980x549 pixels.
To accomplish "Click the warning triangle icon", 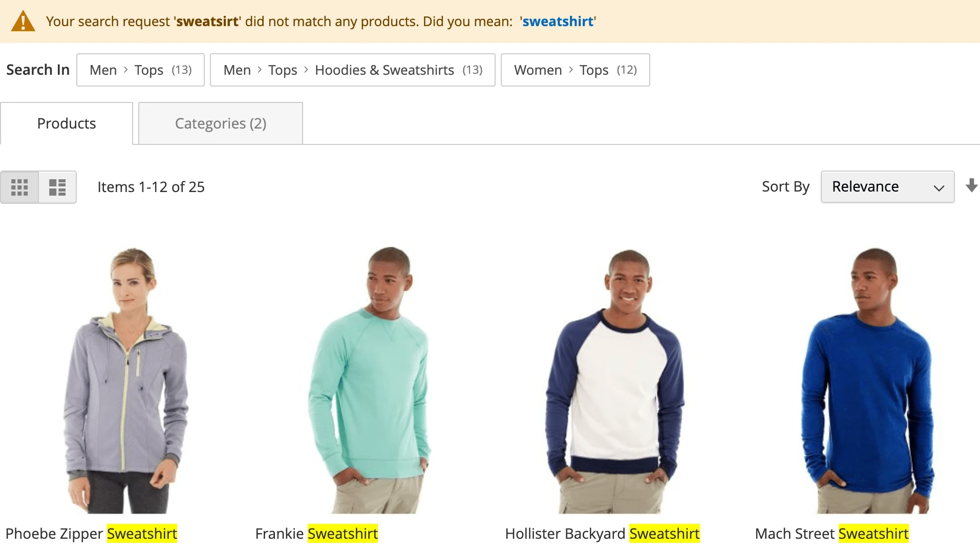I will point(22,21).
